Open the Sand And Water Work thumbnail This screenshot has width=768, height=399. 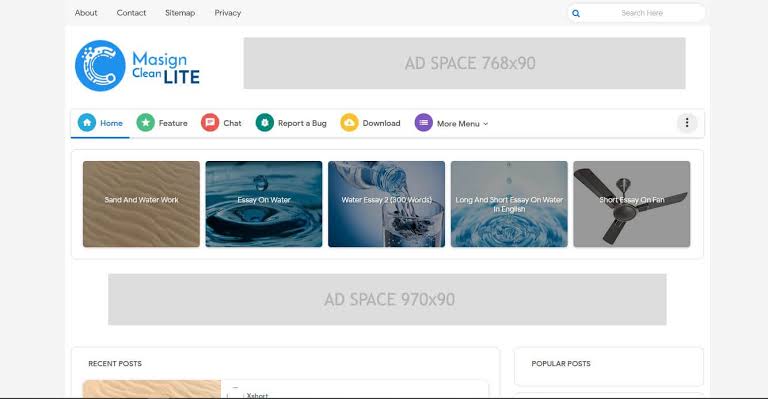coord(142,204)
